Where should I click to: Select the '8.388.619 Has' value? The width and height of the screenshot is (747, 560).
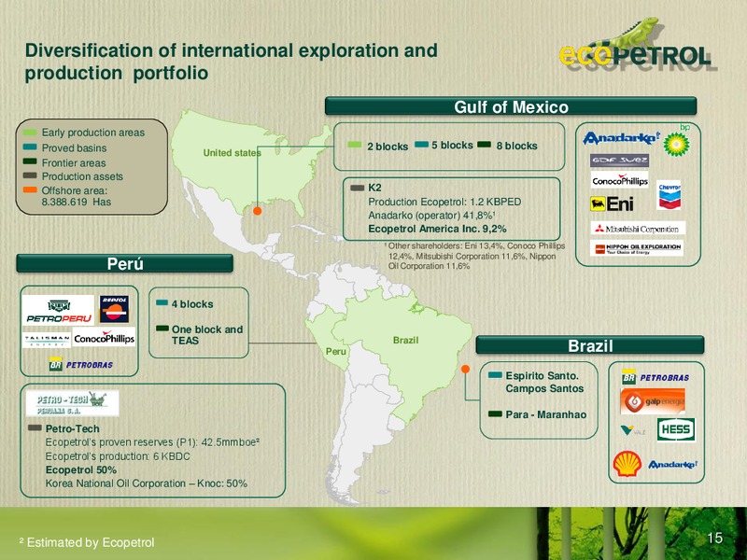[77, 202]
